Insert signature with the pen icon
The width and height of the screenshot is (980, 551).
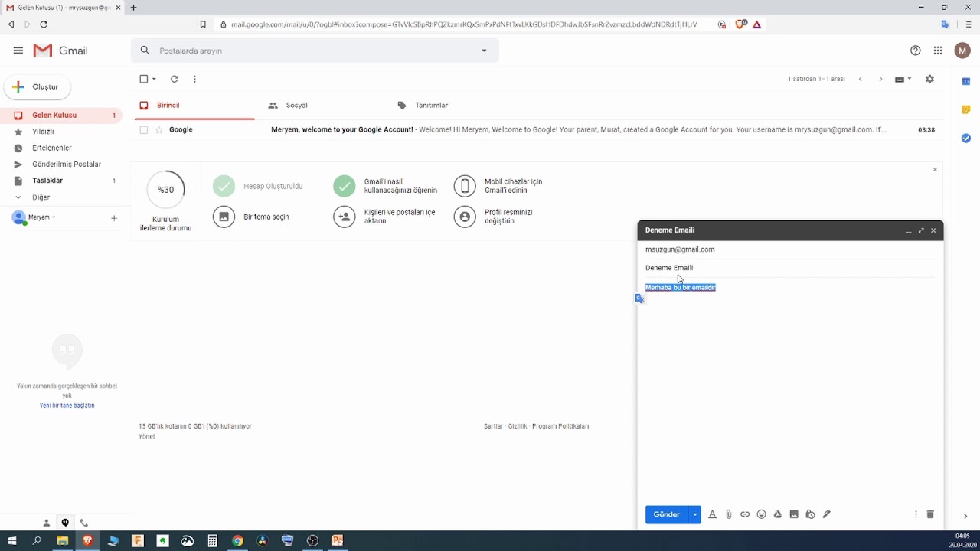point(827,515)
